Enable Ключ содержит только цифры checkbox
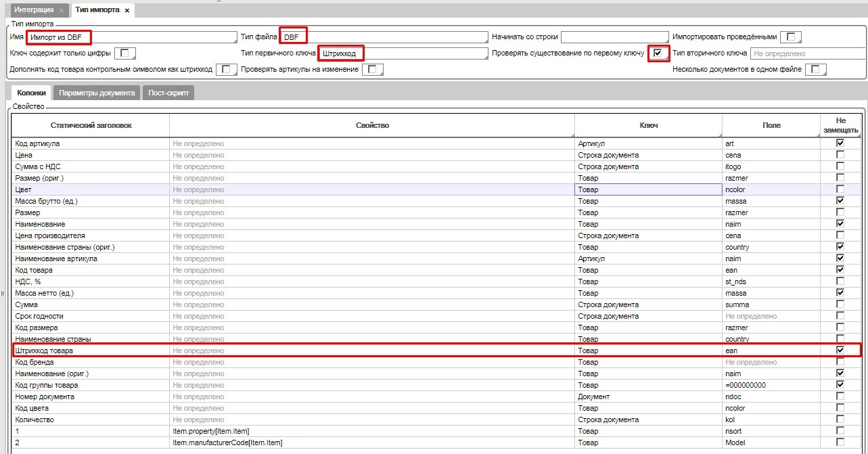The width and height of the screenshot is (868, 454). 125,53
